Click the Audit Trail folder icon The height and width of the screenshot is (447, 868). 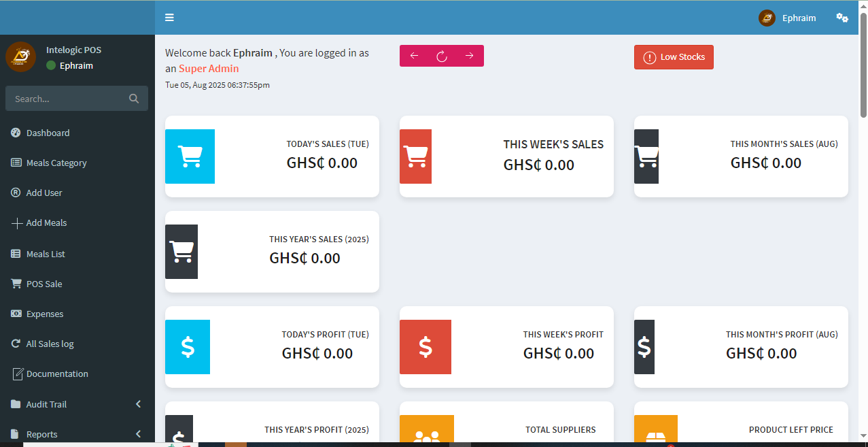16,404
